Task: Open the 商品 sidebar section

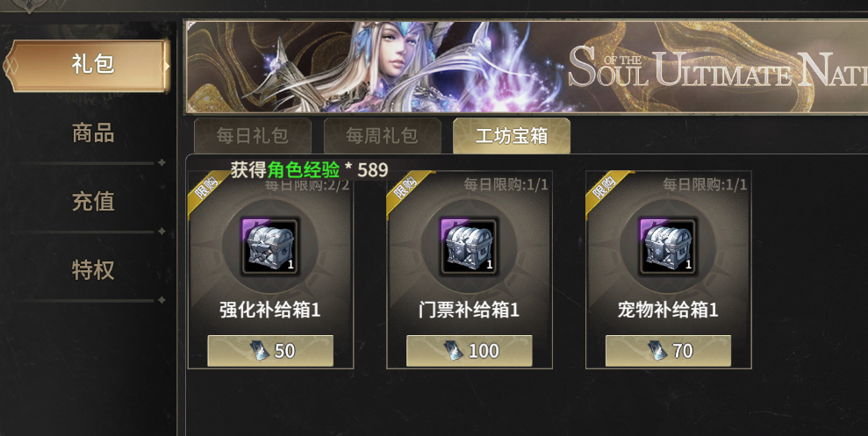Action: [x=93, y=133]
